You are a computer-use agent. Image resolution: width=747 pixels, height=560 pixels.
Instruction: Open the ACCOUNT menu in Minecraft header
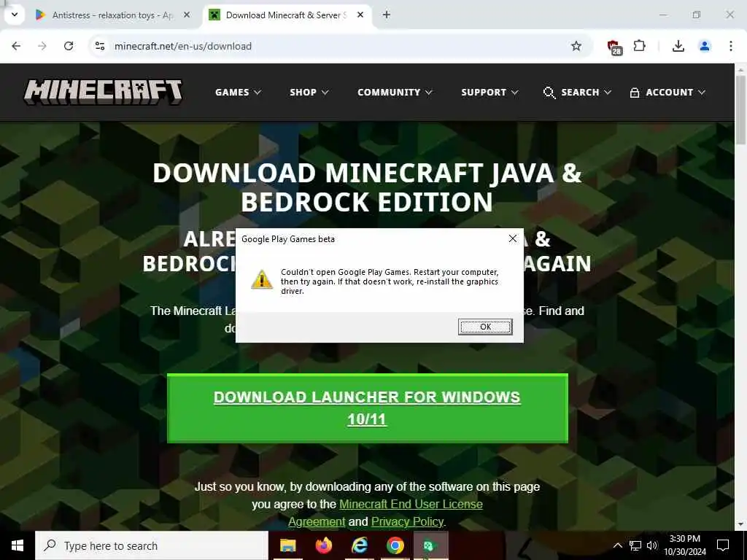667,93
